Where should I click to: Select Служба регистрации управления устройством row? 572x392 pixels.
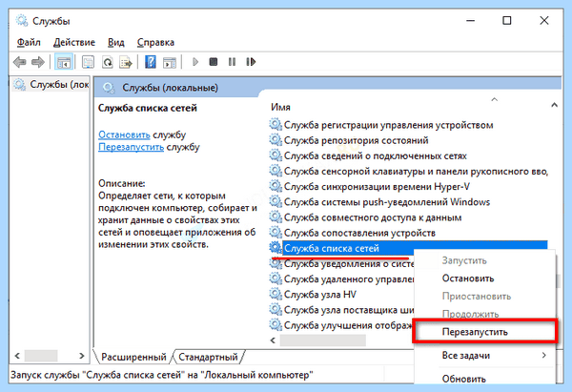pyautogui.click(x=389, y=125)
